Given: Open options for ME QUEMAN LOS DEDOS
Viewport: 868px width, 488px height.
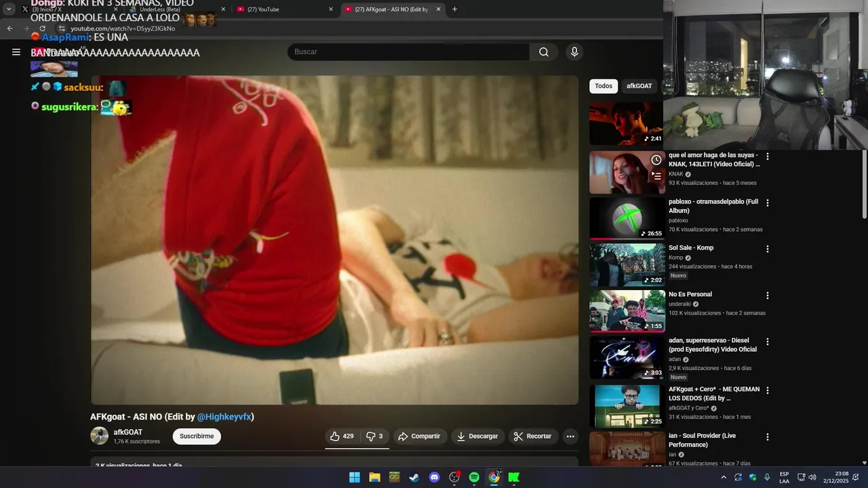Looking at the screenshot, I should tap(768, 390).
